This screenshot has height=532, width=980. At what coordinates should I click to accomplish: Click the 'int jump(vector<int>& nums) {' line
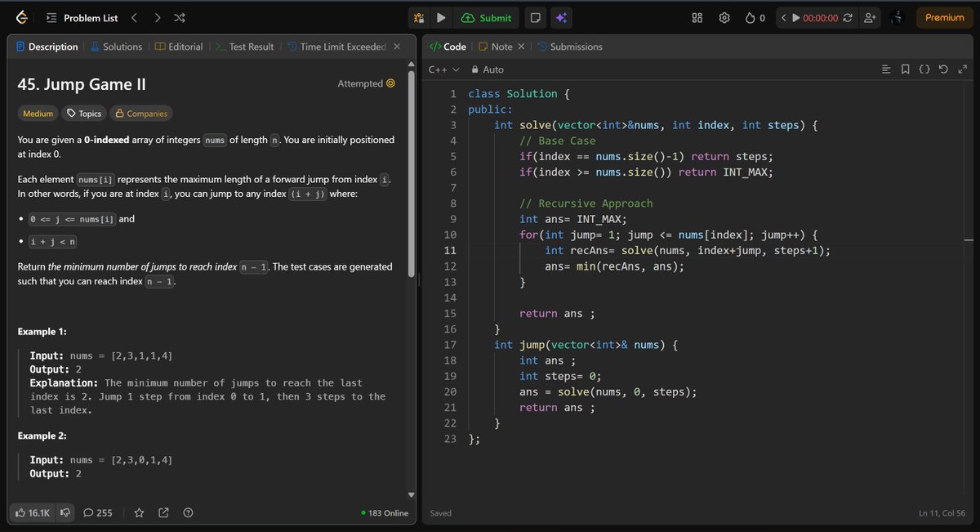[x=586, y=345]
